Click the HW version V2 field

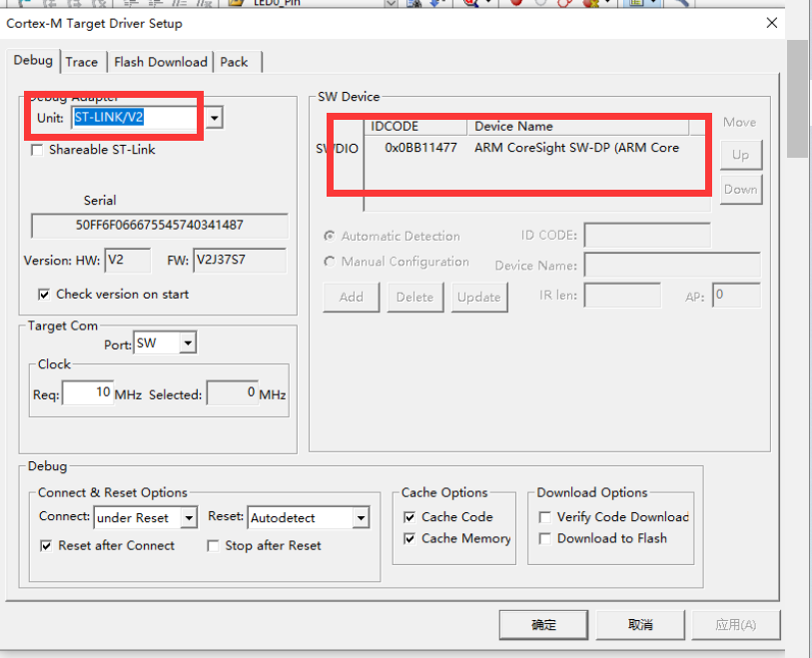click(128, 260)
